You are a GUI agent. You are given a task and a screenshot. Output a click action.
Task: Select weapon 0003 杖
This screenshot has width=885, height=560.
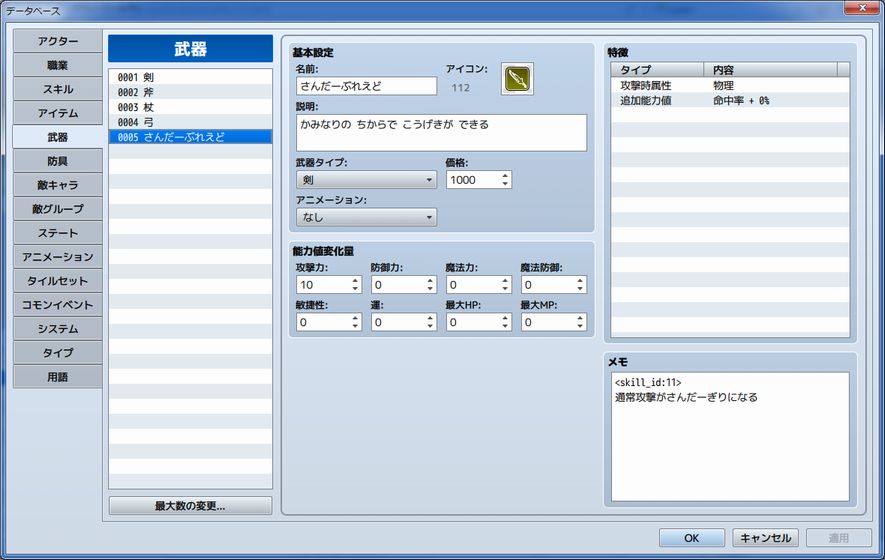click(x=190, y=107)
